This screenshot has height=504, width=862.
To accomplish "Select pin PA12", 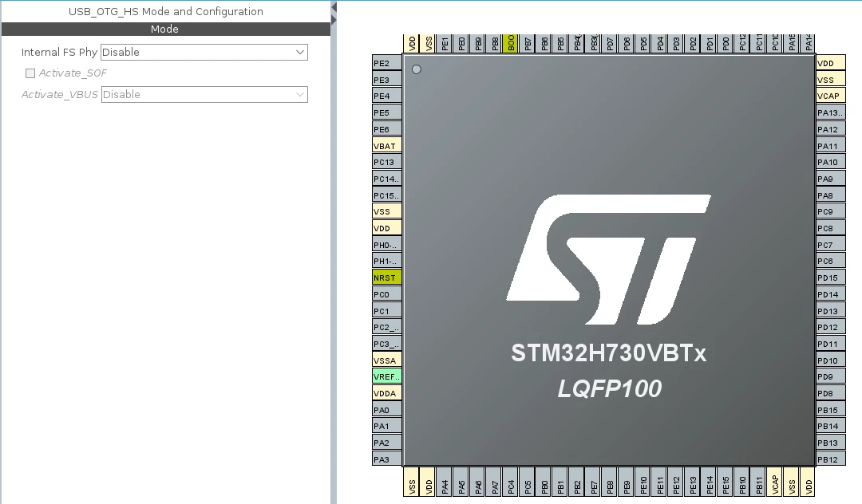I will 831,129.
